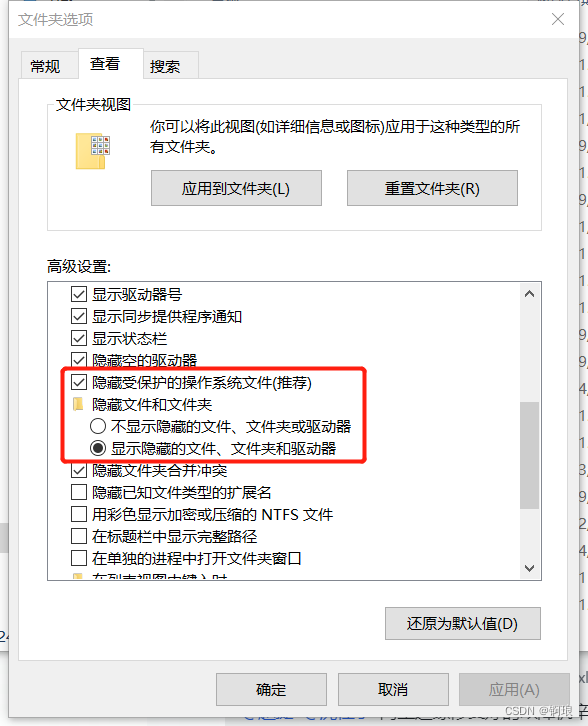Click 还原为默认值(D) button
This screenshot has width=588, height=726.
pos(463,624)
